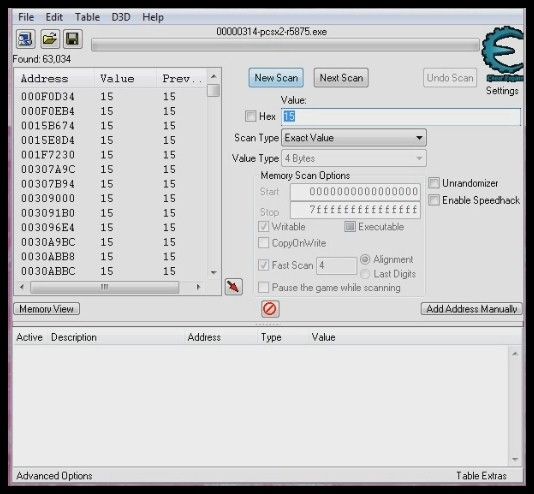The image size is (534, 494).
Task: Toggle the Hex checkbox
Action: click(251, 116)
